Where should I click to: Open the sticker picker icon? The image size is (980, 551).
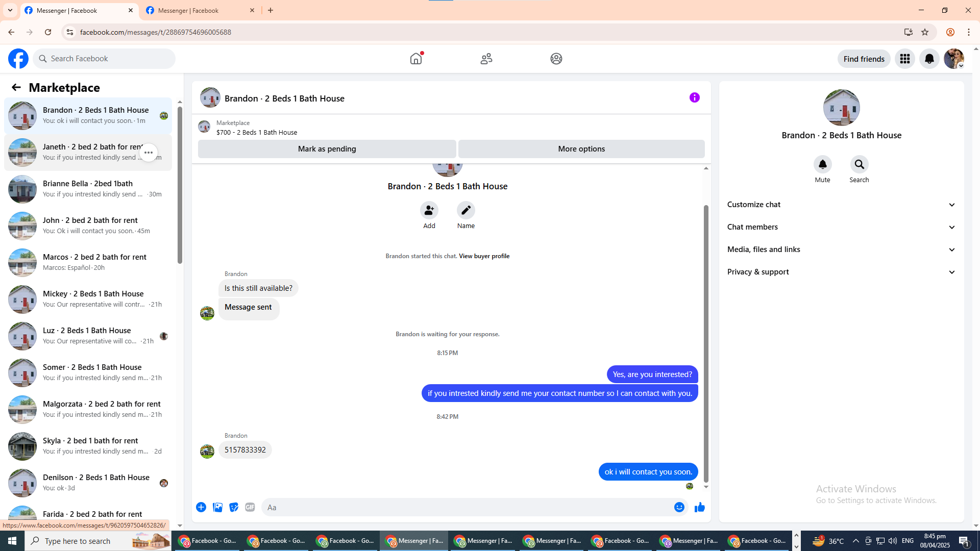[x=234, y=507]
